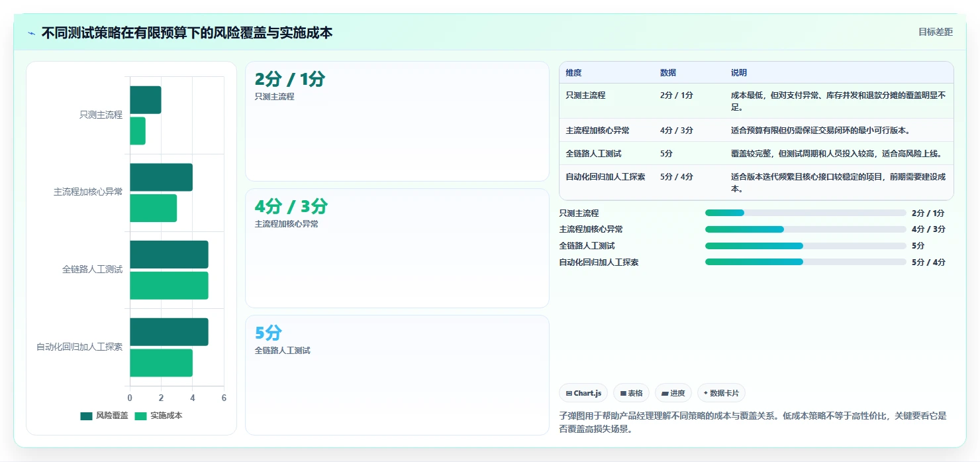Click the 目标差距 label in header
The image size is (980, 462).
[935, 32]
